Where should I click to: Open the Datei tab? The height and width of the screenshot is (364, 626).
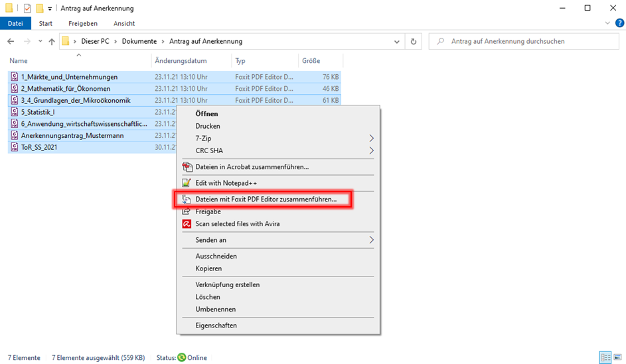[15, 23]
